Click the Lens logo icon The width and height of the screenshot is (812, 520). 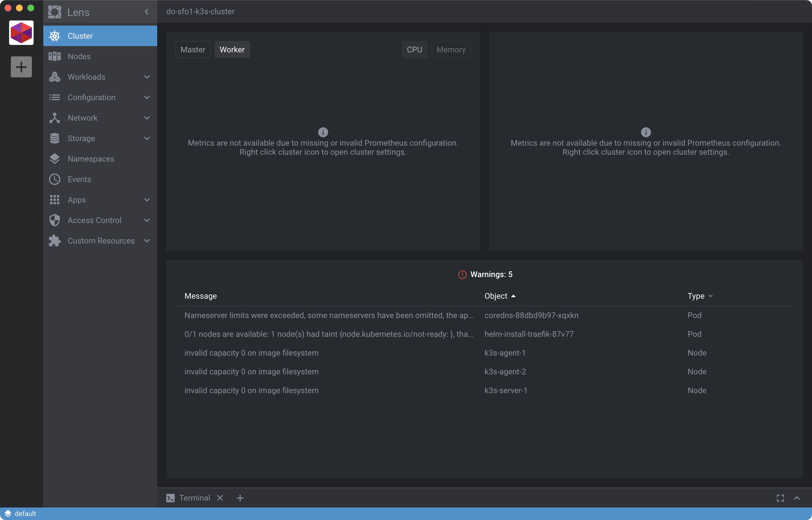pos(54,12)
